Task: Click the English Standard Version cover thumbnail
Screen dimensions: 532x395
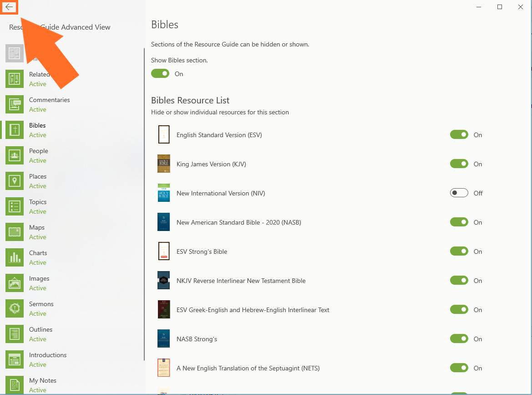Action: tap(164, 135)
